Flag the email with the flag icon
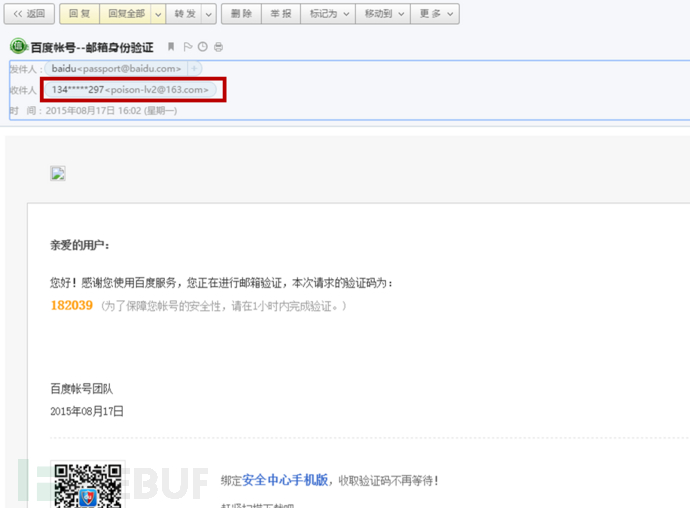 (188, 47)
